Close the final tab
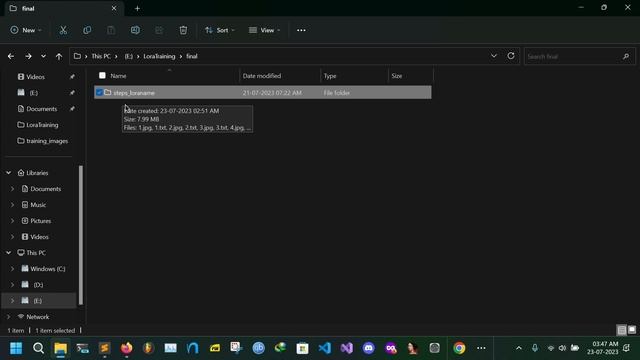 (x=114, y=8)
